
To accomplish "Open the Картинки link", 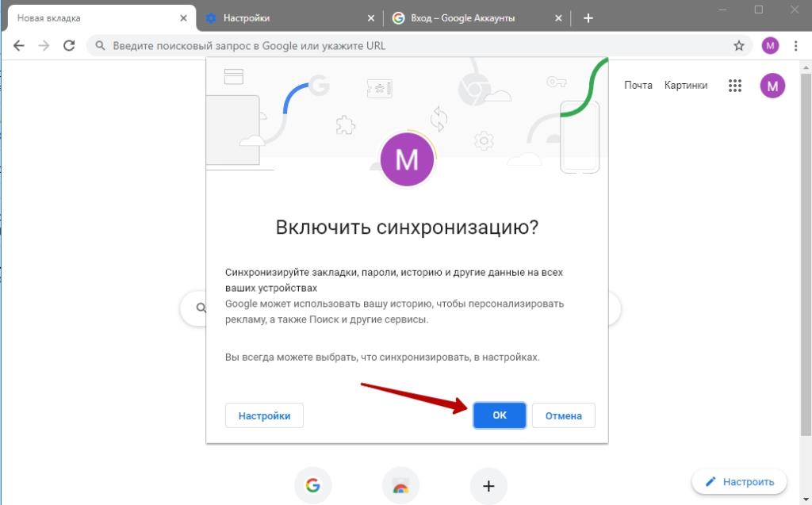I will point(686,86).
